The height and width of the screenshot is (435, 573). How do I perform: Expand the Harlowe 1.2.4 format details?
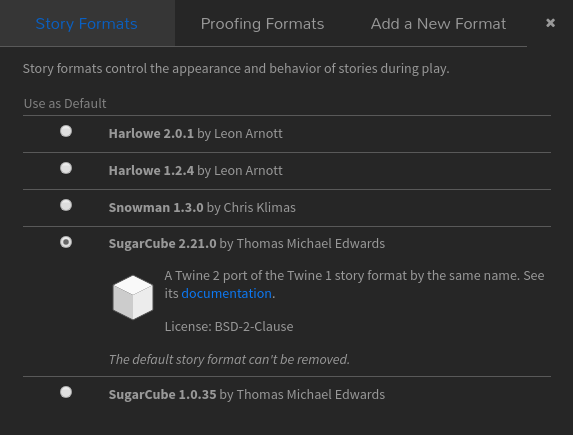click(196, 171)
